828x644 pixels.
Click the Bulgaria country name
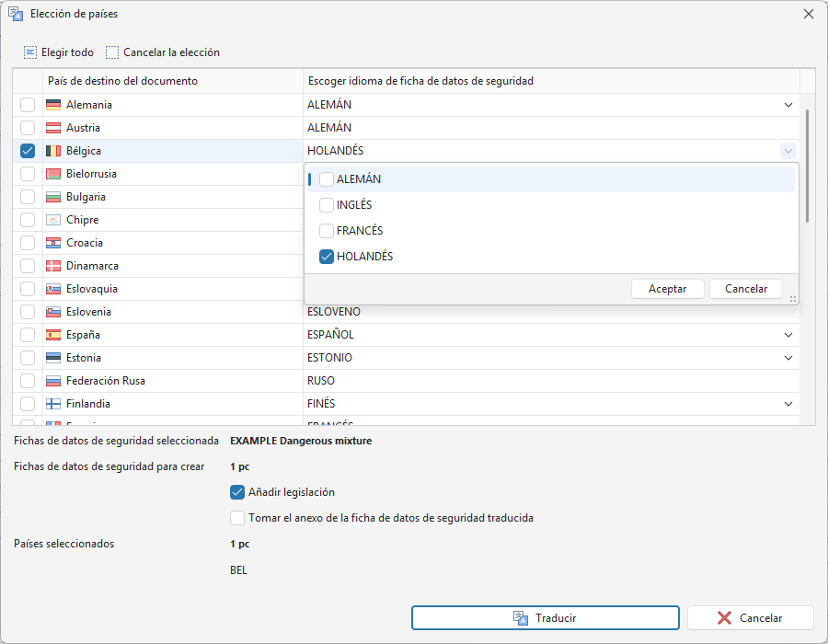pos(86,197)
